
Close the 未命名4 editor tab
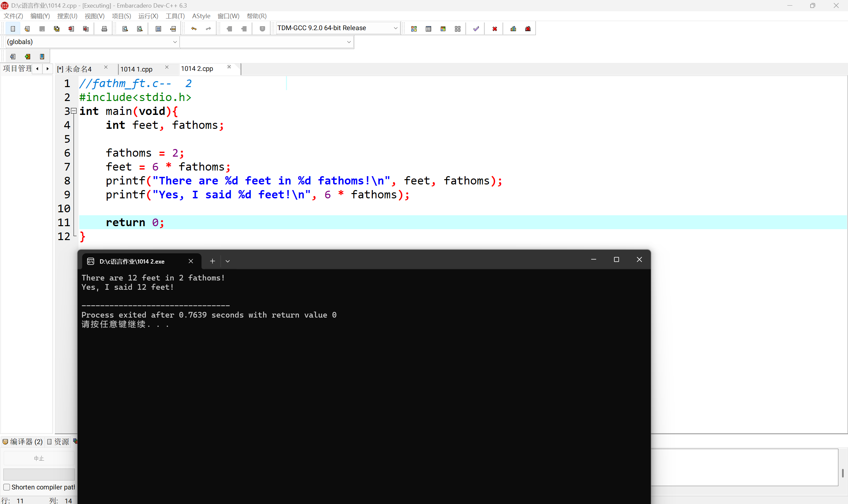[106, 67]
